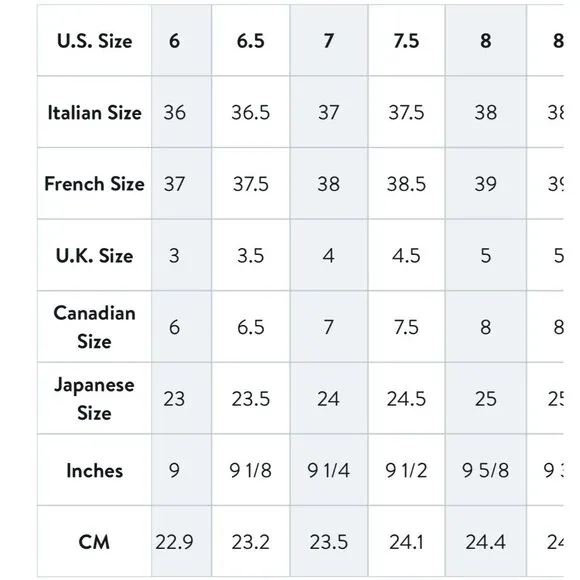
Task: Select the Italian size 36.5 cell
Action: point(250,112)
